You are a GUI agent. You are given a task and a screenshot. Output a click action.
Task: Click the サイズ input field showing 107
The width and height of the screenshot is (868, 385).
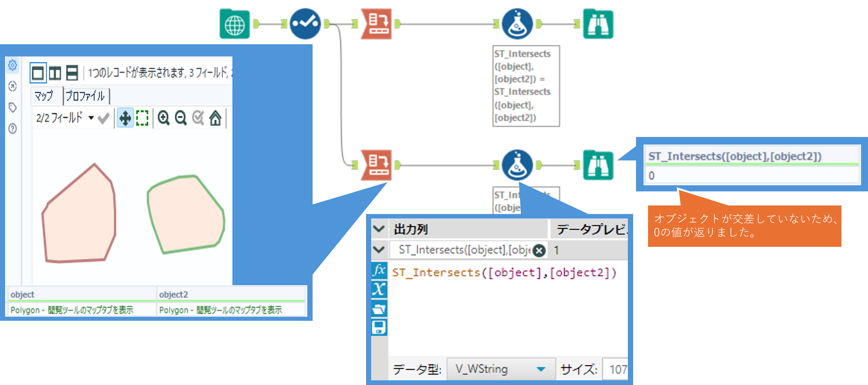pos(616,369)
